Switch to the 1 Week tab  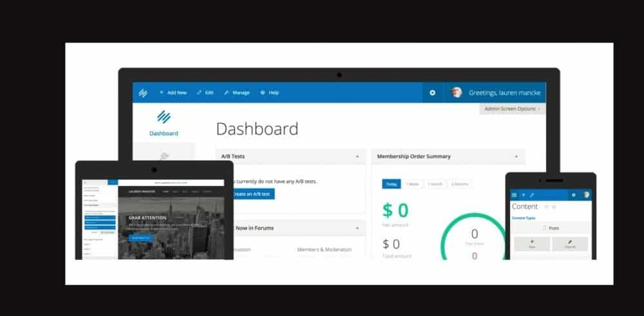point(413,184)
